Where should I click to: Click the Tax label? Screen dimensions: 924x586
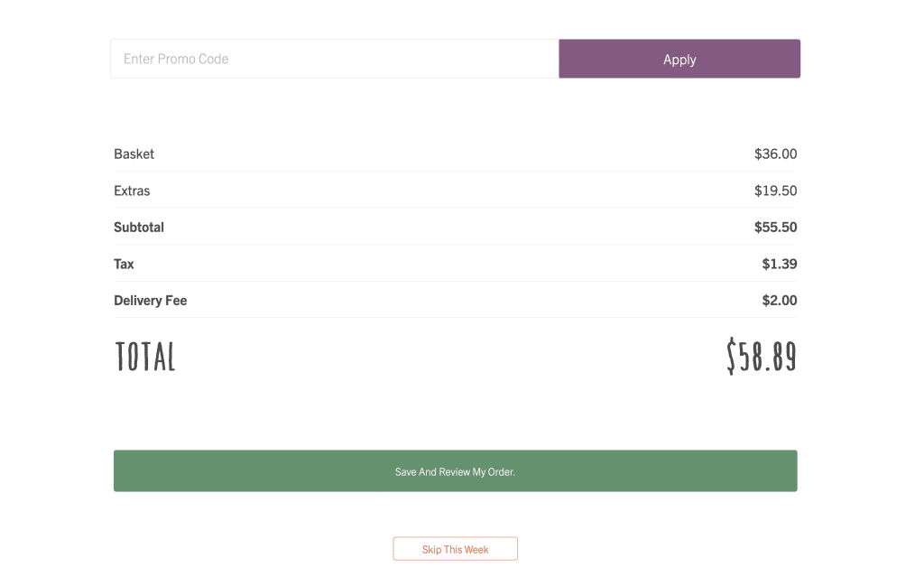click(x=124, y=265)
